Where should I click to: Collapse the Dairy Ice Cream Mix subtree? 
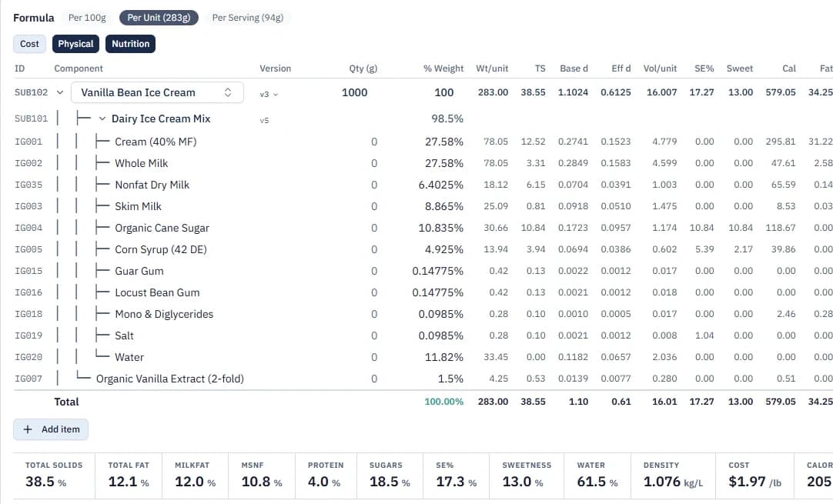[x=102, y=119]
